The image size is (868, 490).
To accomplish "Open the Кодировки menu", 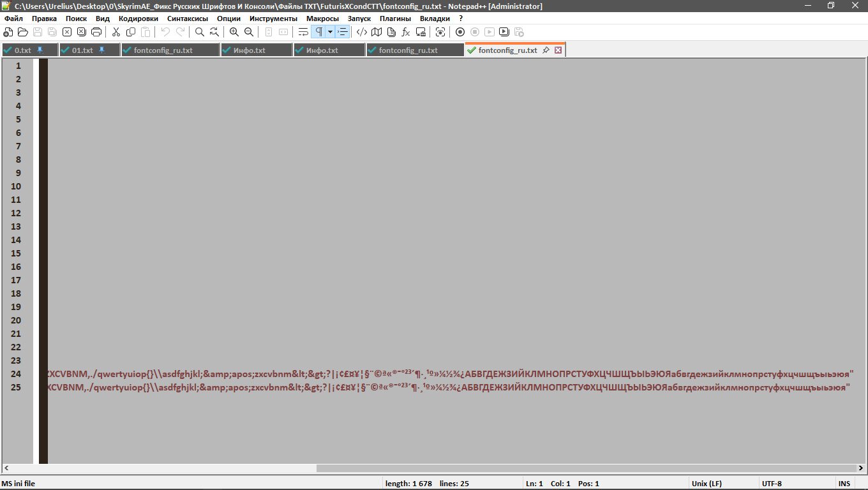I will pos(138,19).
